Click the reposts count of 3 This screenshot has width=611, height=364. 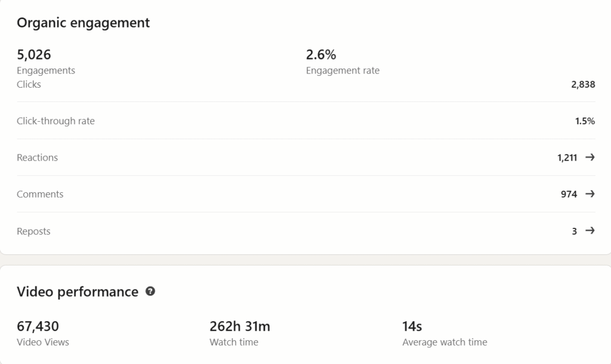pyautogui.click(x=574, y=231)
